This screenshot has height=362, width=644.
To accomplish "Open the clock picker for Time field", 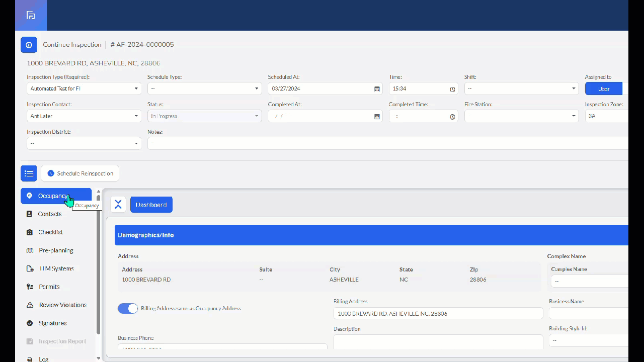I will click(452, 89).
